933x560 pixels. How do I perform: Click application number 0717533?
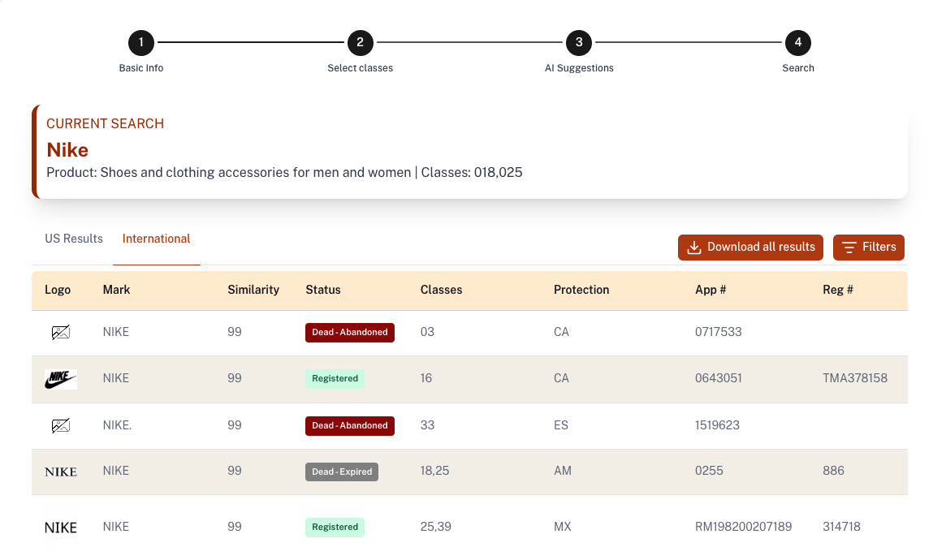[x=718, y=332]
